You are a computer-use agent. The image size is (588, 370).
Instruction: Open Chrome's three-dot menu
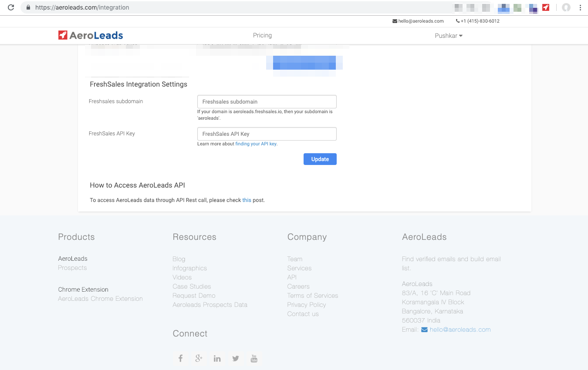580,7
